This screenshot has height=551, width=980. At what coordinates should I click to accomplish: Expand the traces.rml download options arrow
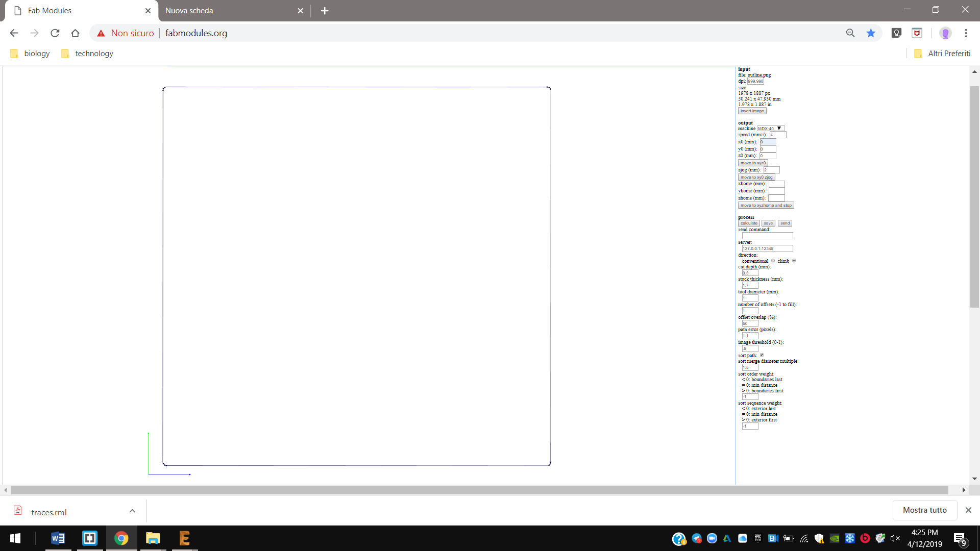[132, 511]
